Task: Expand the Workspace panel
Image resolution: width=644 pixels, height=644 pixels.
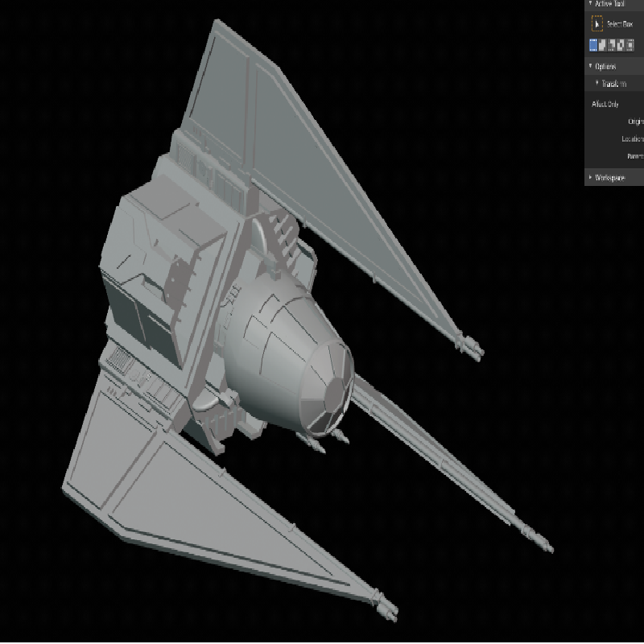Action: click(x=591, y=177)
